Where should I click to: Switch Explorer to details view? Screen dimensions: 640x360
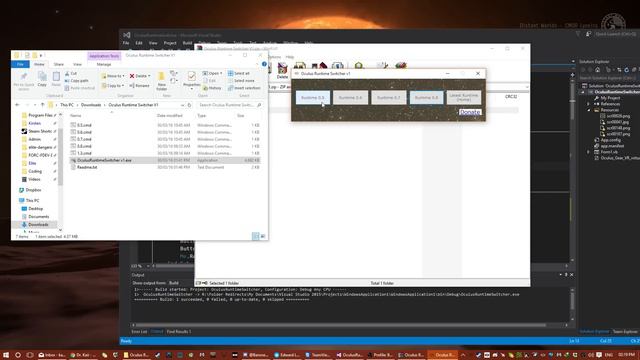click(256, 236)
